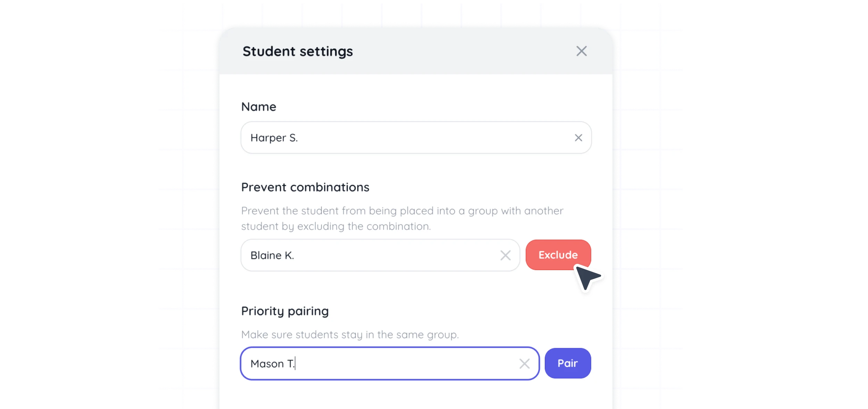Click the Prevent combinations heading
Image resolution: width=868 pixels, height=409 pixels.
pyautogui.click(x=305, y=187)
